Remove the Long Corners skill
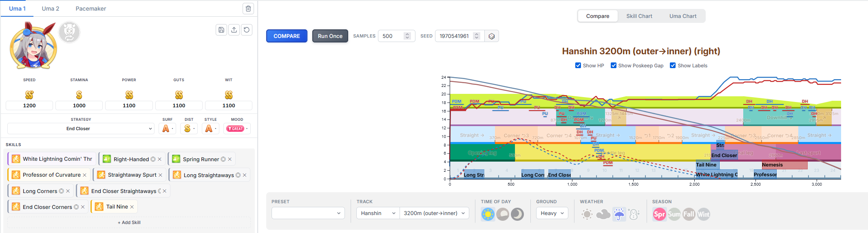868x233 pixels. coord(68,191)
